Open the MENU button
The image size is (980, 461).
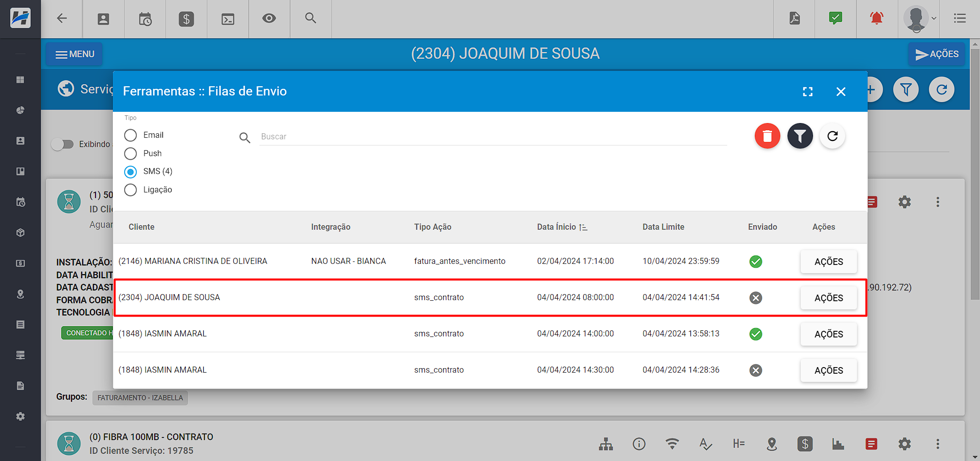click(75, 54)
